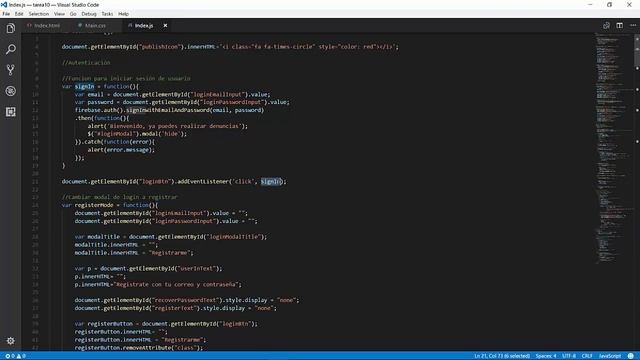Change file encoding via UTF-8
This screenshot has height=360, width=640.
tap(569, 356)
